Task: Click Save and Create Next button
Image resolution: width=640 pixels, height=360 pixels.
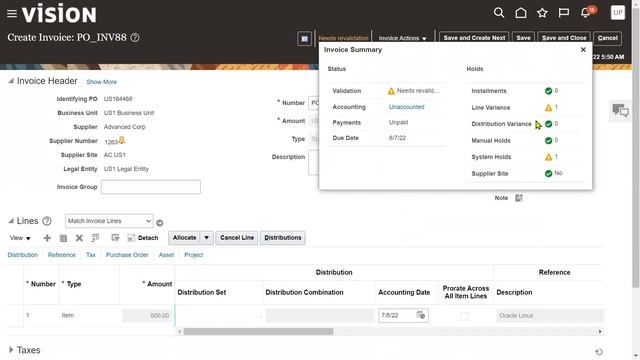Action: tap(474, 38)
